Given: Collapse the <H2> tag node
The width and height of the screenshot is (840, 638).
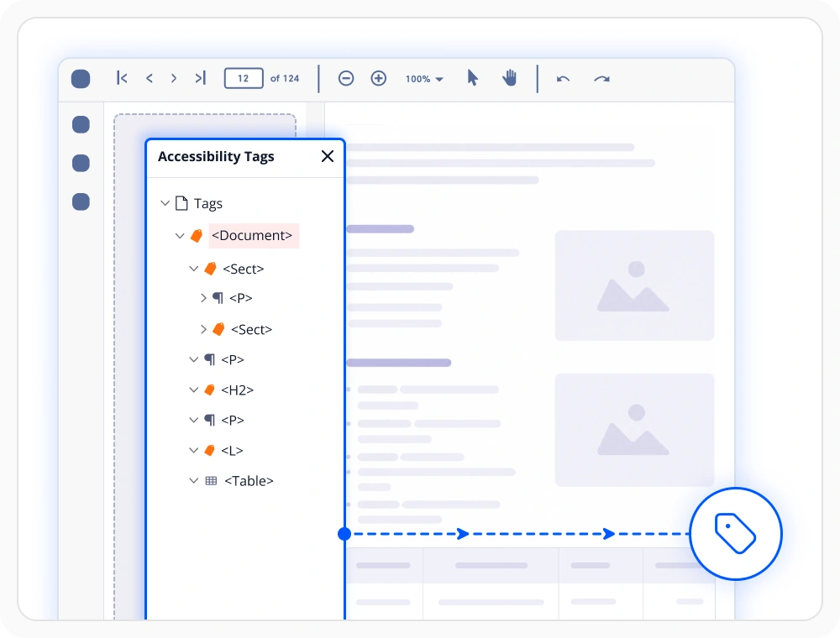Looking at the screenshot, I should click(194, 390).
